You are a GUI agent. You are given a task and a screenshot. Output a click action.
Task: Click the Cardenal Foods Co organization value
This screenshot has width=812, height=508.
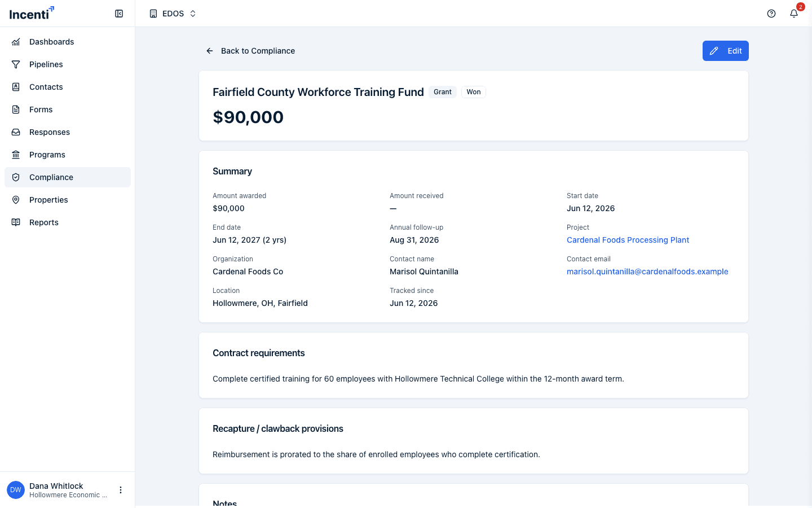coord(248,271)
